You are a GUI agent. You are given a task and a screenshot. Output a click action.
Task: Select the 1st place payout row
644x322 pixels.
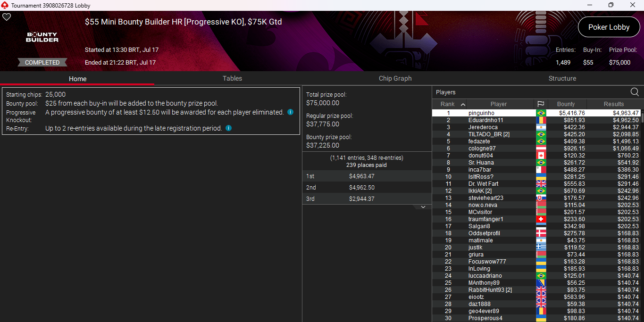click(x=367, y=176)
